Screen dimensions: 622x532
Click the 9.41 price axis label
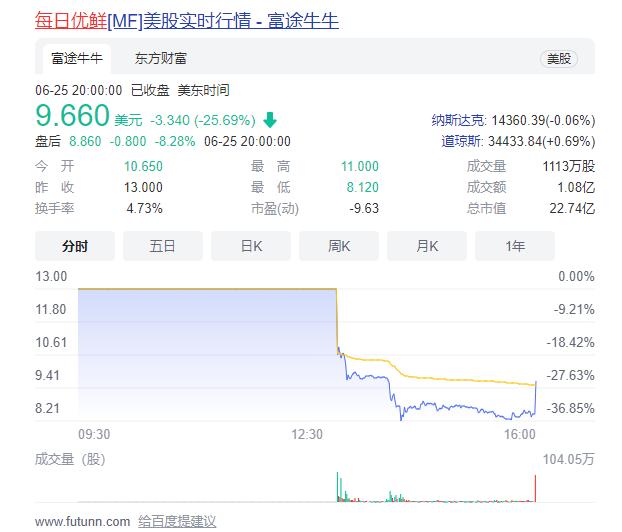pyautogui.click(x=47, y=375)
